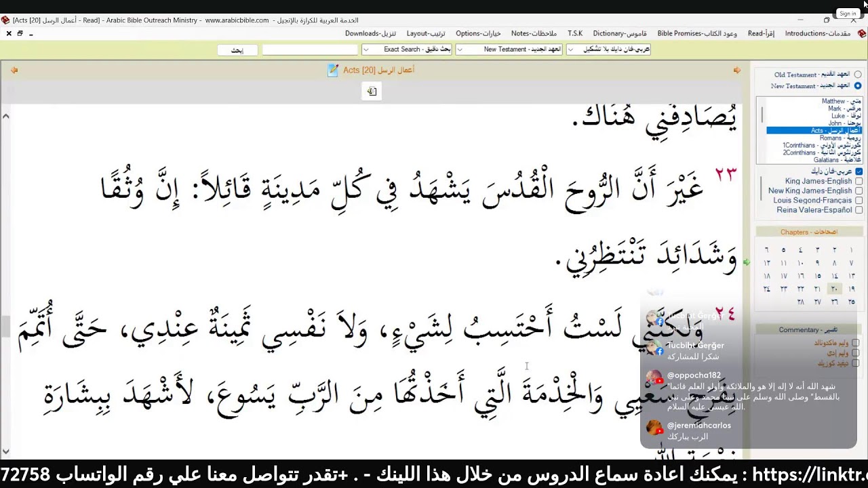Viewport: 868px width, 488px height.
Task: Click the بحث search button
Action: [237, 50]
